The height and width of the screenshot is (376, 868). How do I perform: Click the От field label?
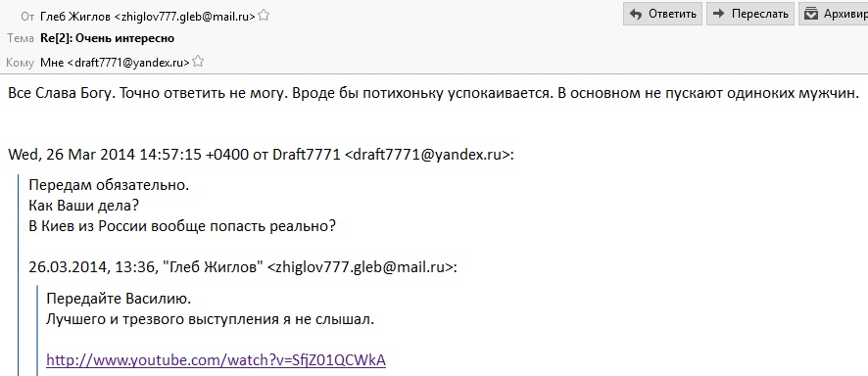tap(27, 17)
